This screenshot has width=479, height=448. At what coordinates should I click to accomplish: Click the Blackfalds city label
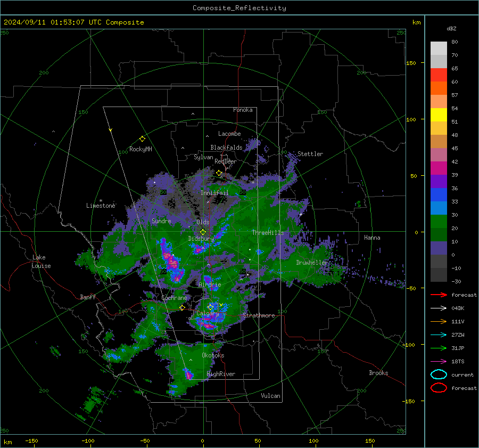coord(226,148)
